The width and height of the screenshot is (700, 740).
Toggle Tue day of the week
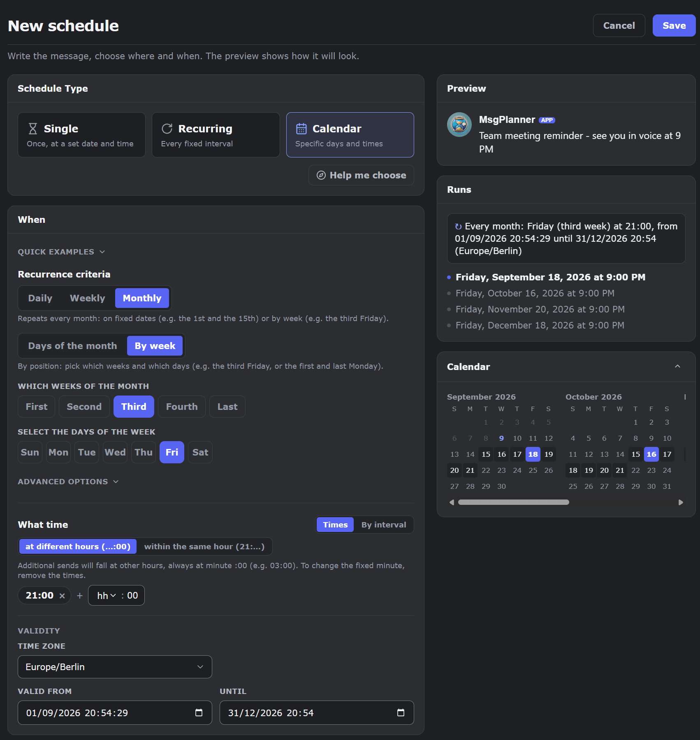(87, 452)
